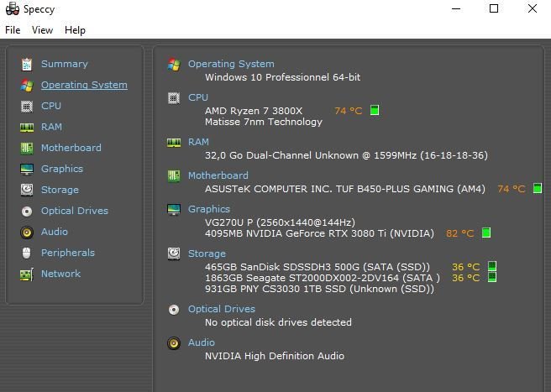Click the Matisse 7nm Technology text
Image resolution: width=551 pixels, height=392 pixels.
[264, 122]
